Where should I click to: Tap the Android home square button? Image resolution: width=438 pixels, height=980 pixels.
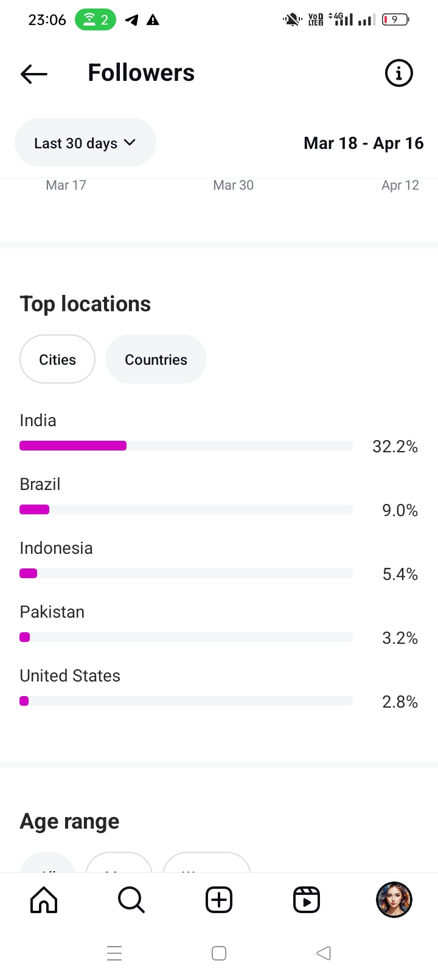click(x=219, y=953)
